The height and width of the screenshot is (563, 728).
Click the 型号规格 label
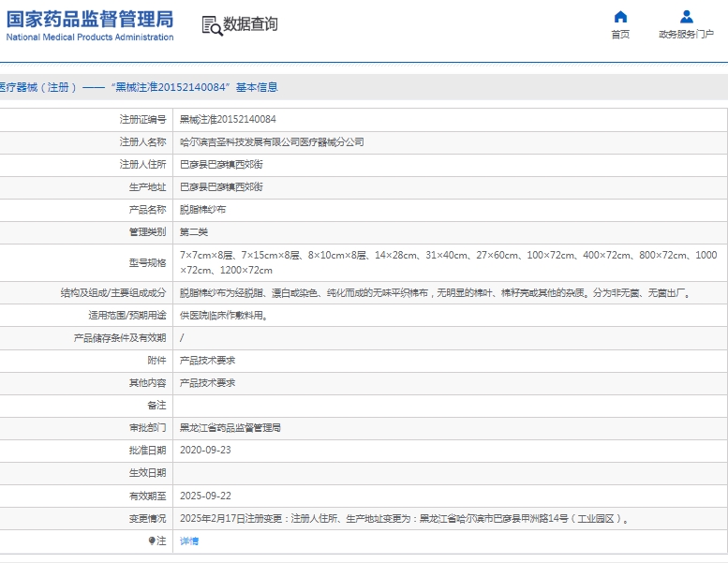[147, 262]
